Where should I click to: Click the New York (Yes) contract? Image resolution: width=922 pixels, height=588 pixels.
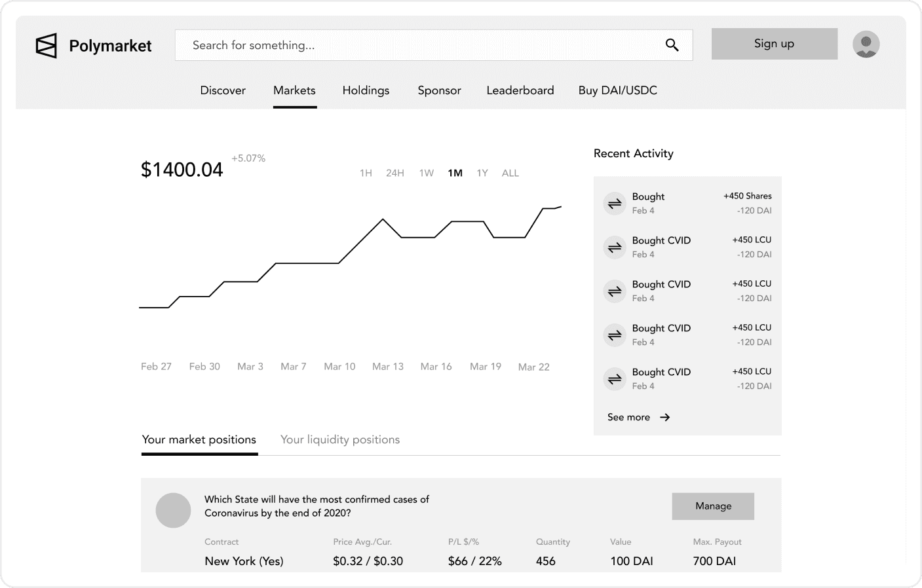(x=244, y=561)
